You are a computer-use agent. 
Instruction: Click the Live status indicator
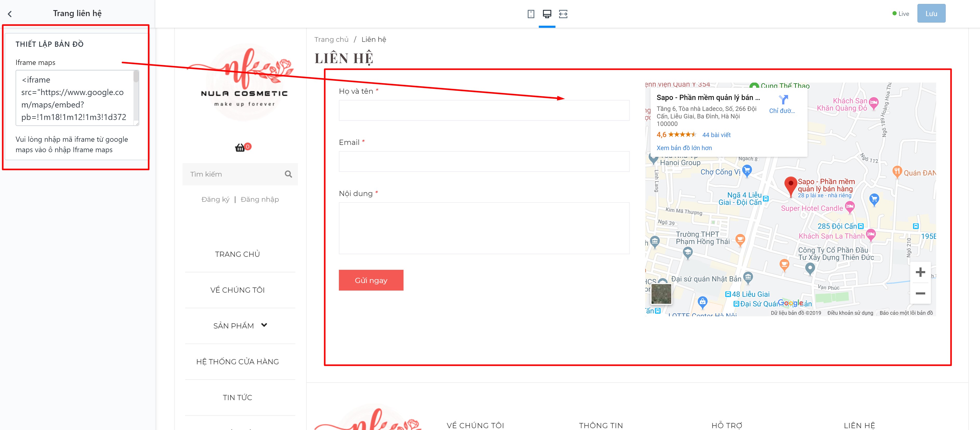tap(901, 14)
